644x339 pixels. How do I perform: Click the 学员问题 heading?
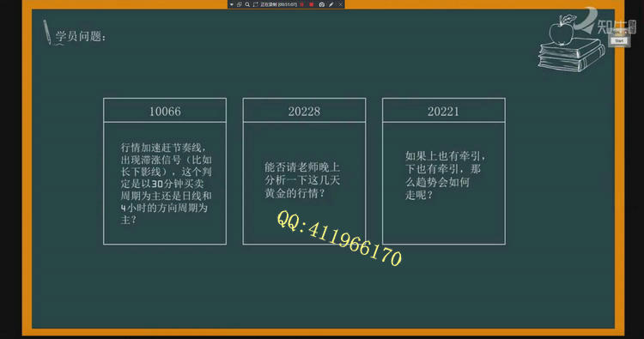click(81, 36)
